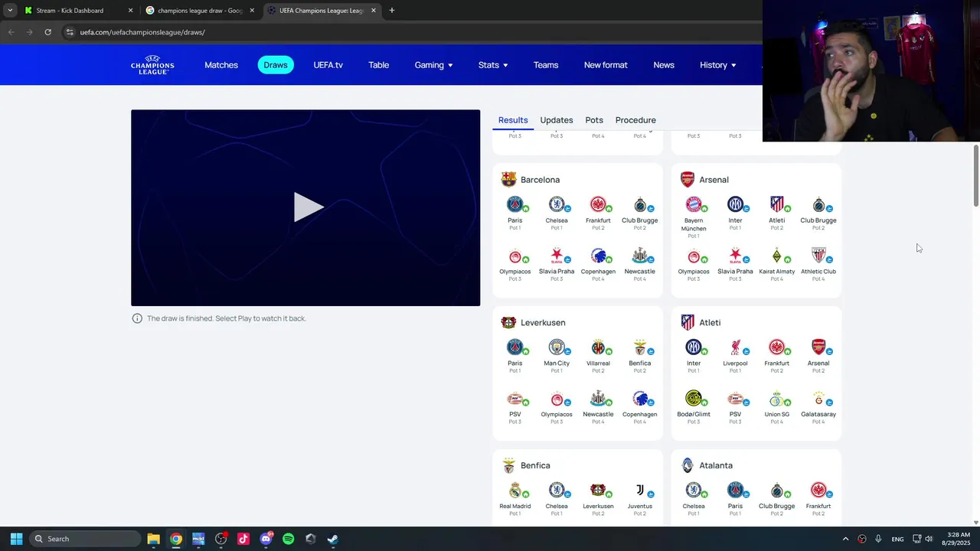The width and height of the screenshot is (980, 551).
Task: Switch to champions league draw Google tab
Action: pyautogui.click(x=201, y=11)
